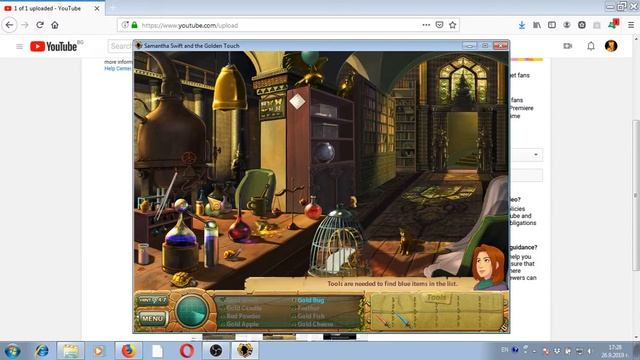640x360 pixels.
Task: Go back in Firefox
Action: pyautogui.click(x=9, y=25)
